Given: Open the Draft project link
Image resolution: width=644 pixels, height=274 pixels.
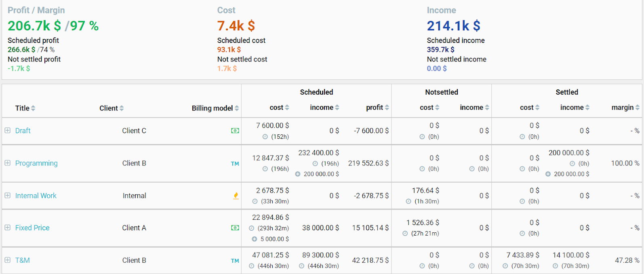Looking at the screenshot, I should click(23, 131).
